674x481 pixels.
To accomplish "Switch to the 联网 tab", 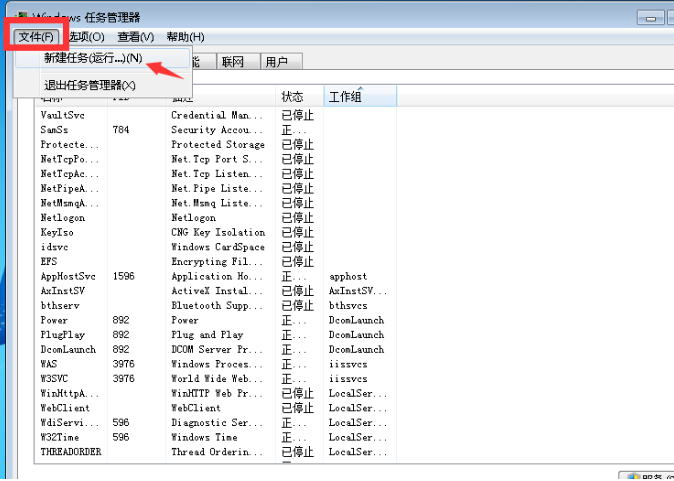I will point(233,62).
